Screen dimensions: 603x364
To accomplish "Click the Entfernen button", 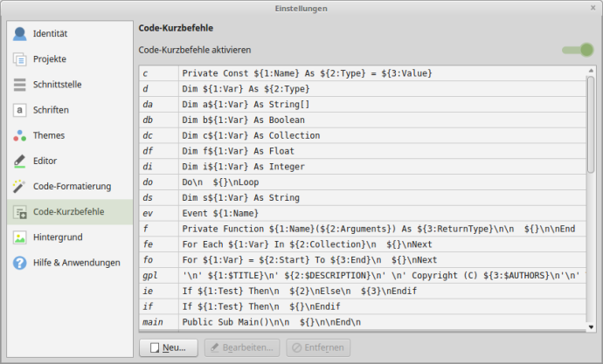I will (318, 347).
